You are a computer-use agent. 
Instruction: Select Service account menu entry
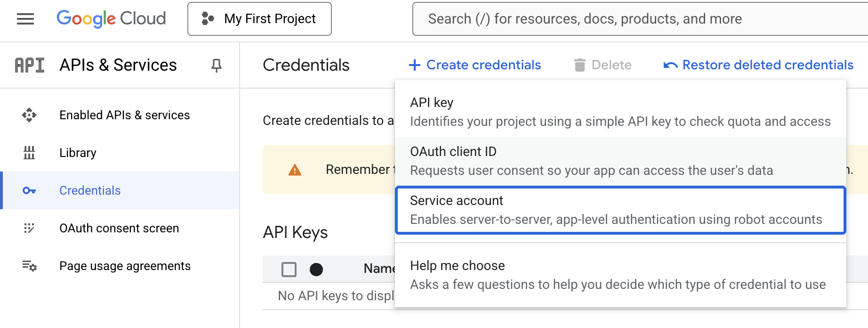click(620, 210)
